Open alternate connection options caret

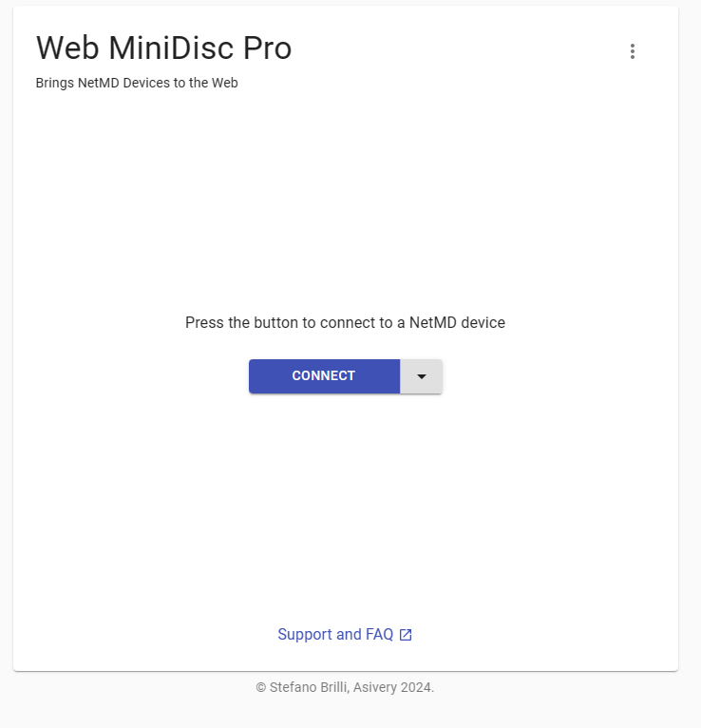click(x=421, y=376)
